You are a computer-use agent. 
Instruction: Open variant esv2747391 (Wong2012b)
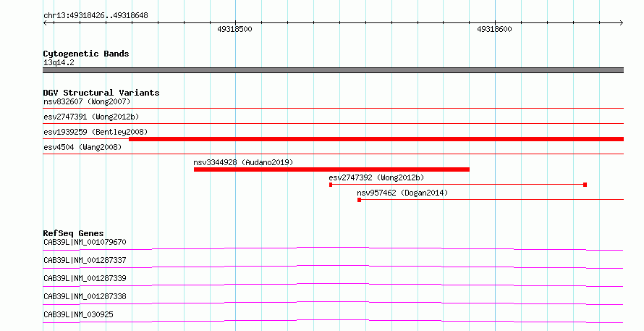point(91,117)
